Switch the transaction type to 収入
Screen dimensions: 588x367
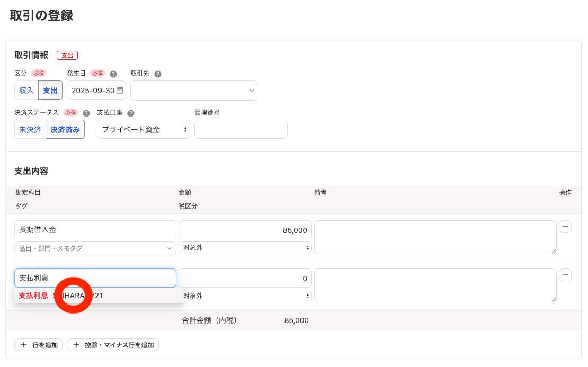26,90
